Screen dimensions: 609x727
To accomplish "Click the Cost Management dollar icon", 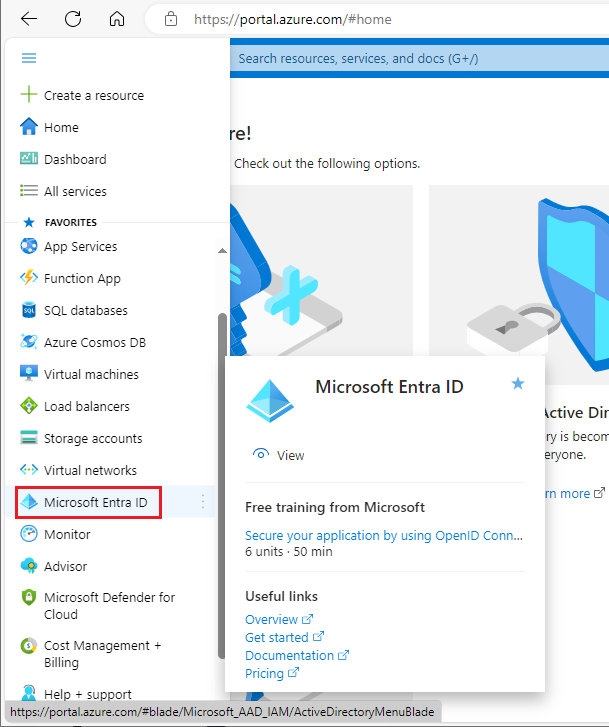I will (29, 645).
